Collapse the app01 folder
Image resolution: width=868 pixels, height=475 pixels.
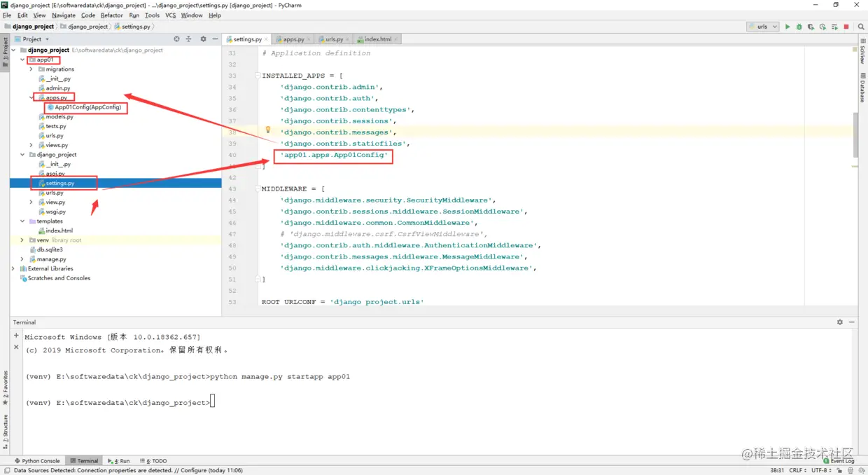pyautogui.click(x=22, y=60)
